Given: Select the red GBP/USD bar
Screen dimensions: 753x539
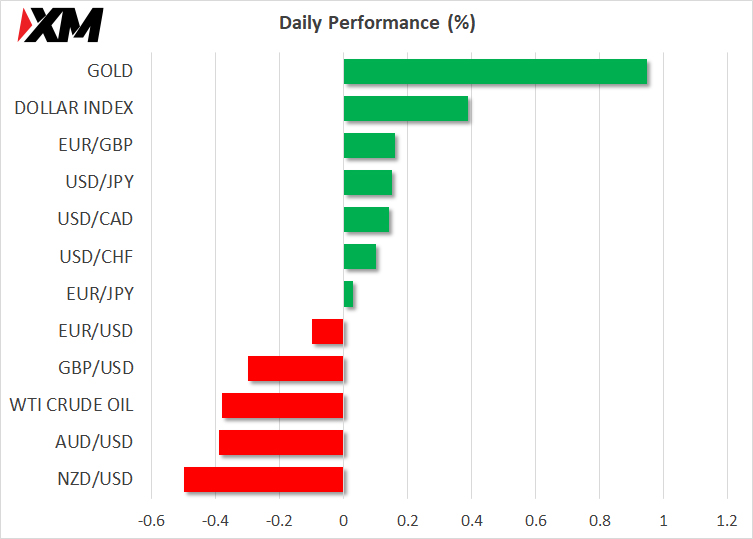Looking at the screenshot, I should [x=296, y=368].
